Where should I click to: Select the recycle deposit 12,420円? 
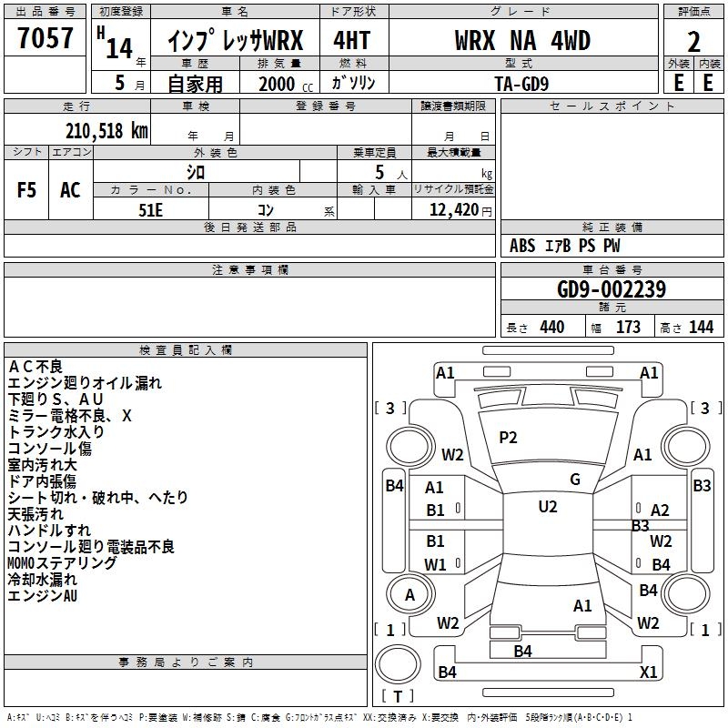click(x=460, y=210)
